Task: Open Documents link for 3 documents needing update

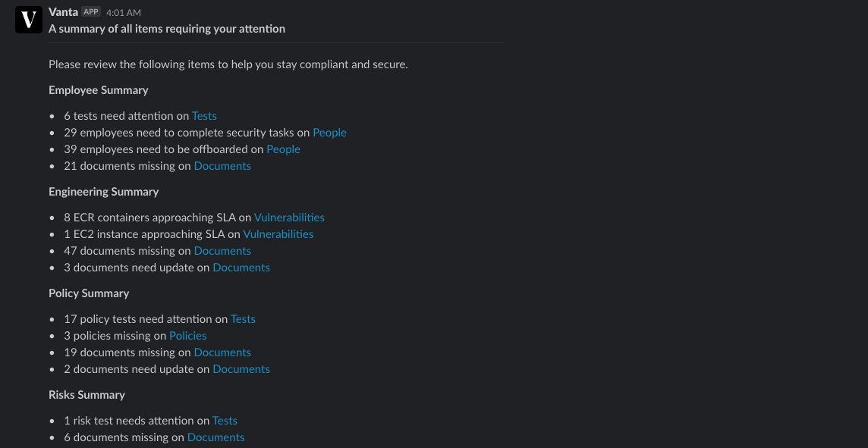Action: pos(241,268)
